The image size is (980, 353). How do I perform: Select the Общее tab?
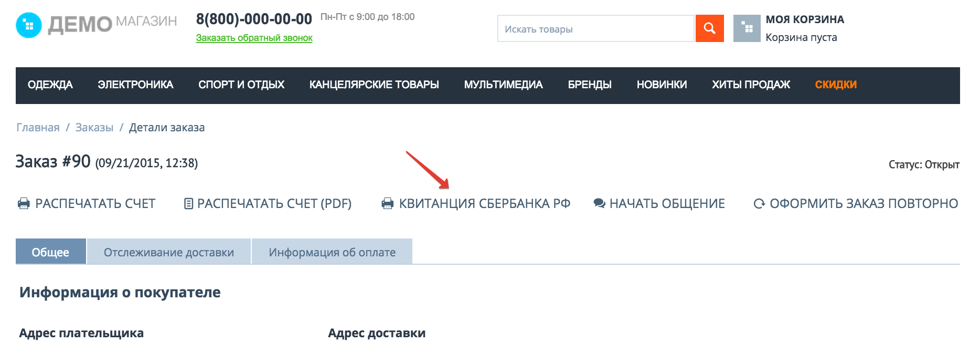tap(50, 252)
